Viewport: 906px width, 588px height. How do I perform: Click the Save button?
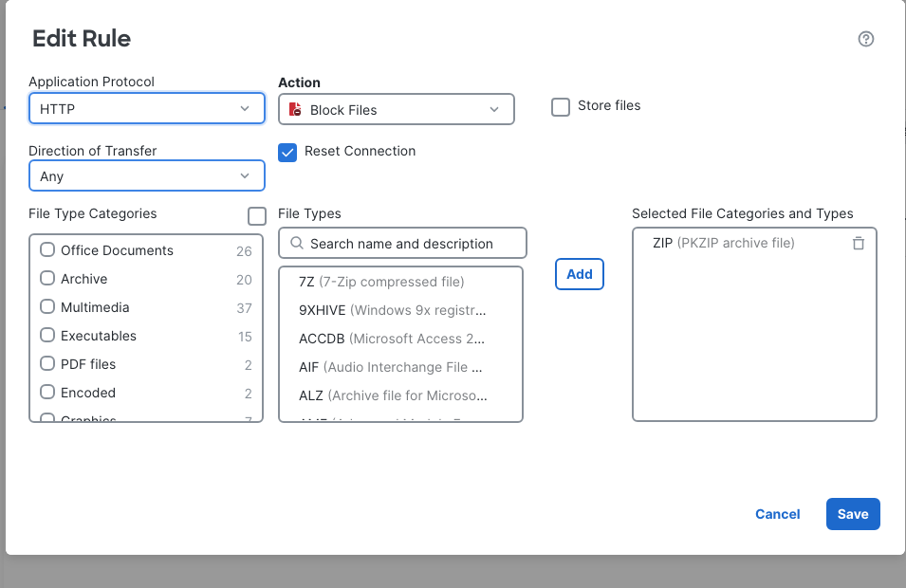[853, 514]
